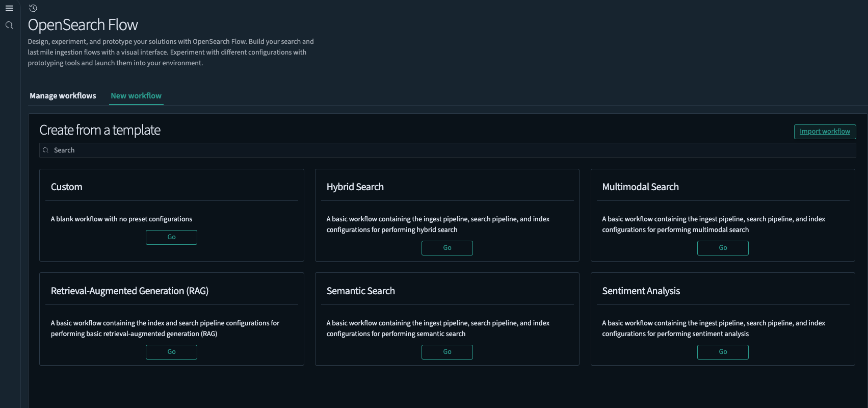Click the retrieval-augmented generation description text
868x408 pixels.
click(165, 328)
